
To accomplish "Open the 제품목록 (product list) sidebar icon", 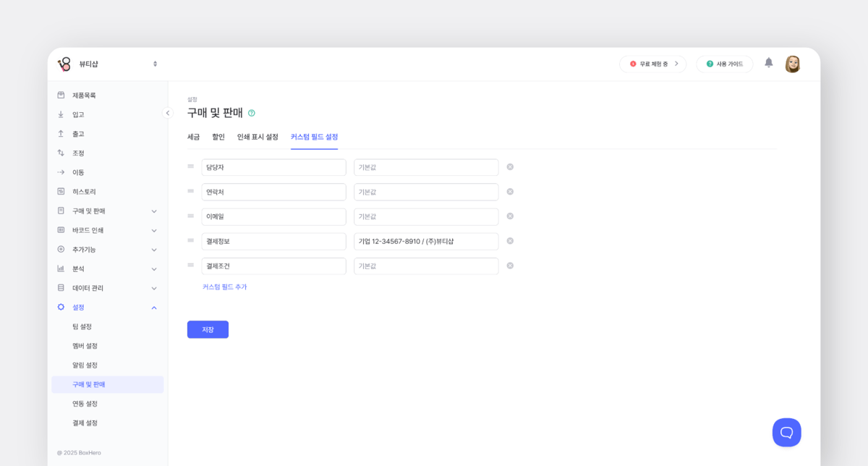I will point(61,95).
